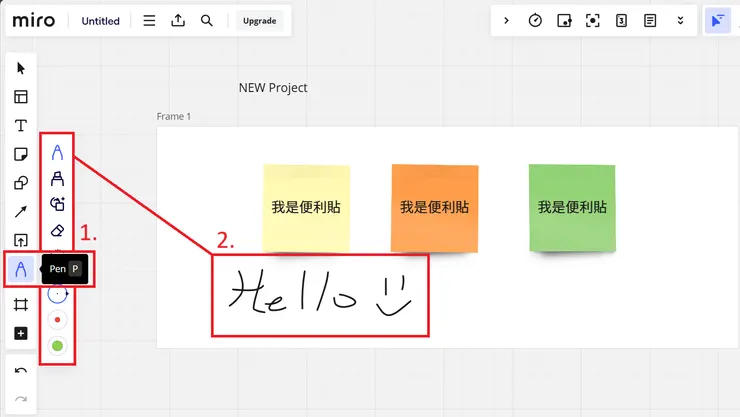Collapse top-right toolbar with chevron arrow
This screenshot has height=417, width=740.
point(506,21)
